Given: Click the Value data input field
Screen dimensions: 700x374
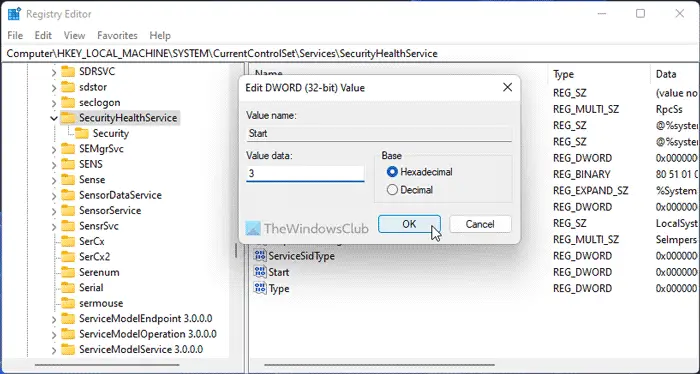Looking at the screenshot, I should click(x=305, y=173).
